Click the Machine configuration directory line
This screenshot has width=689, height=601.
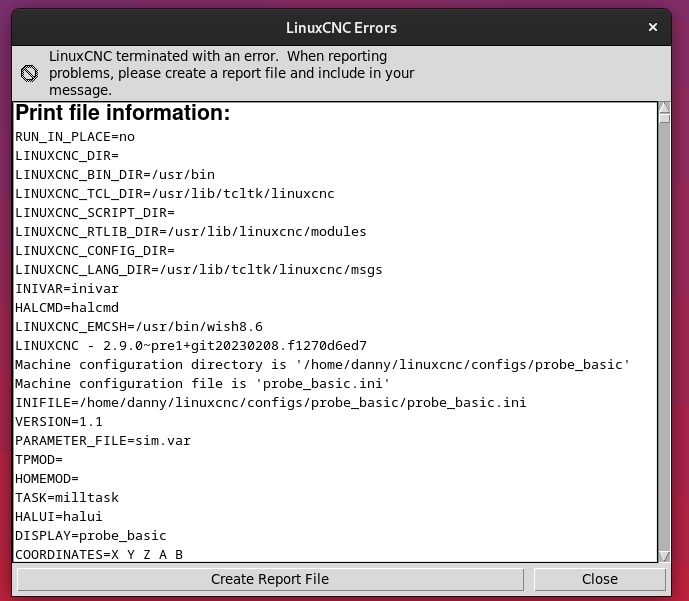point(323,365)
